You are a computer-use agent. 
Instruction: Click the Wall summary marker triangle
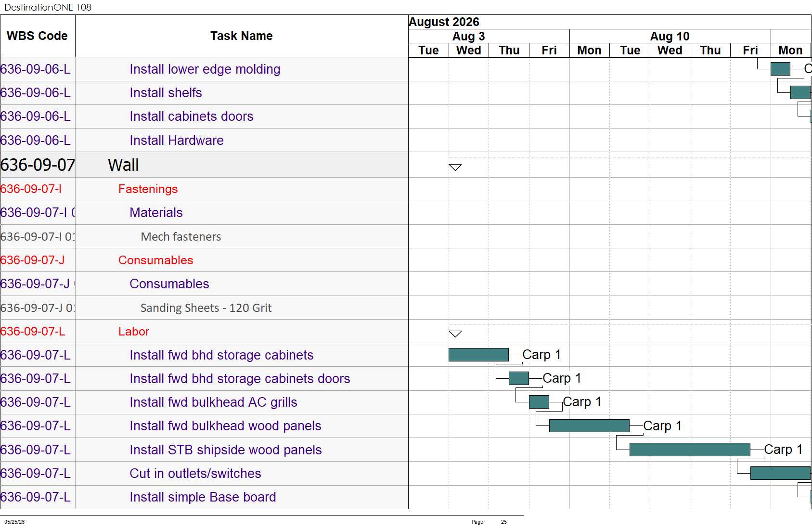click(455, 167)
